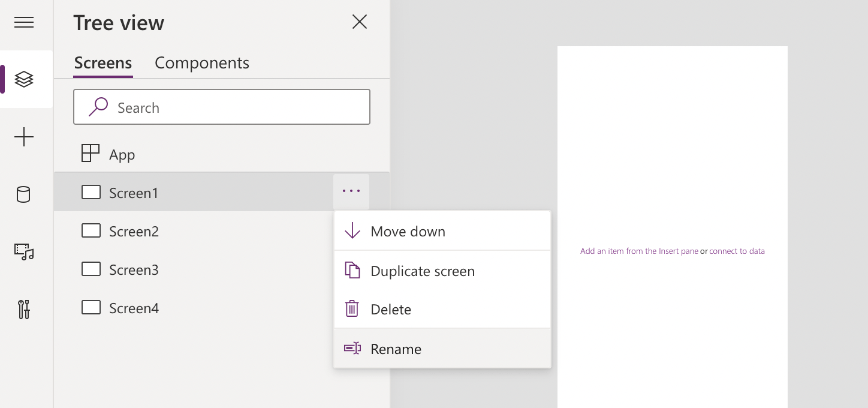Select the Tree view layers icon
Viewport: 868px width, 408px height.
pos(24,79)
